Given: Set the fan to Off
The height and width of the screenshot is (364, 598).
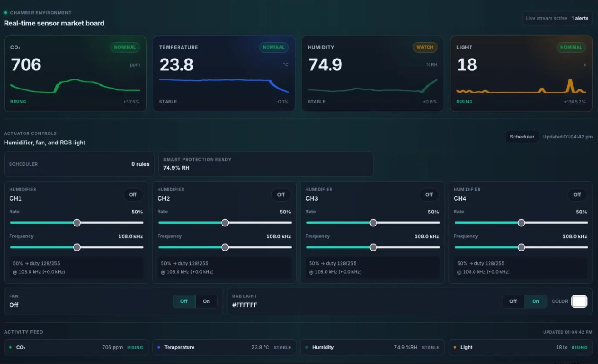Looking at the screenshot, I should (184, 301).
